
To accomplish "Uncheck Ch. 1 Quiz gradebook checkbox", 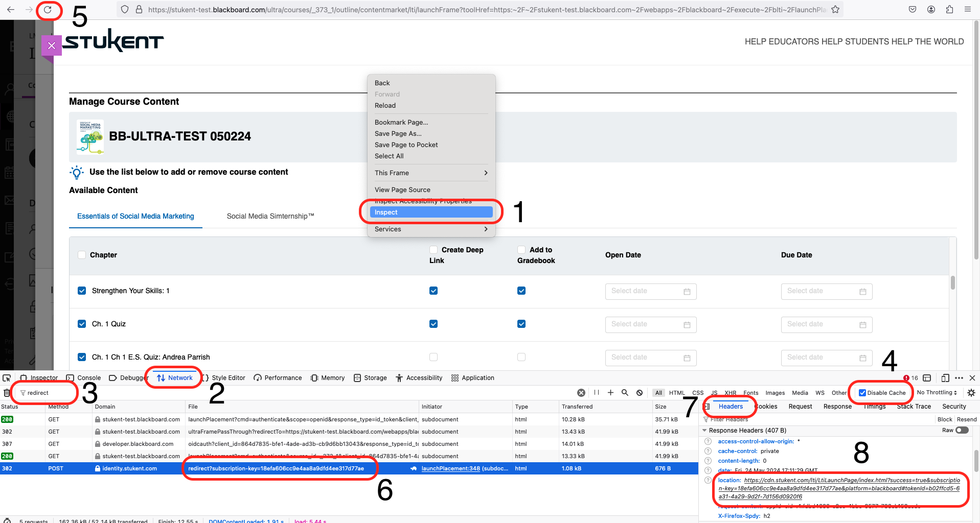I will click(521, 324).
